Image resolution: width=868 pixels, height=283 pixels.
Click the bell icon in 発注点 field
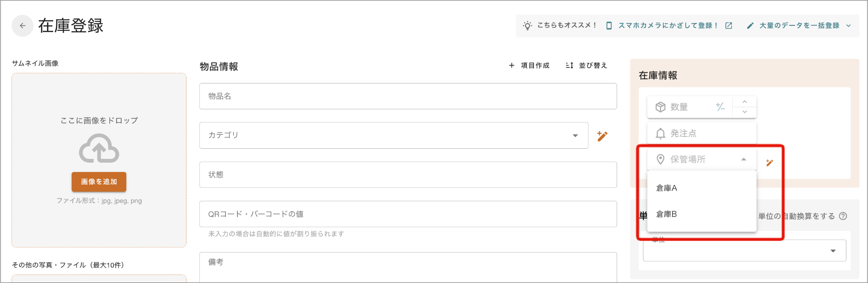pyautogui.click(x=660, y=134)
